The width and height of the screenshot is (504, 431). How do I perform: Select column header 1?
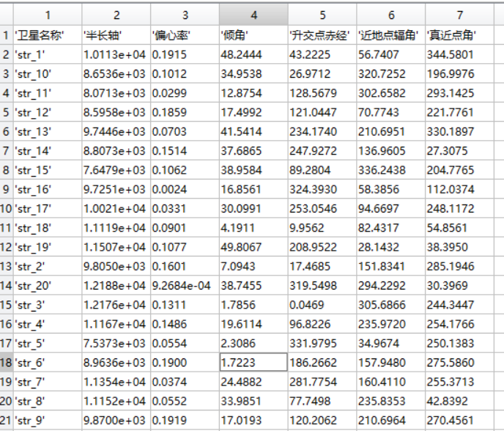tap(48, 15)
